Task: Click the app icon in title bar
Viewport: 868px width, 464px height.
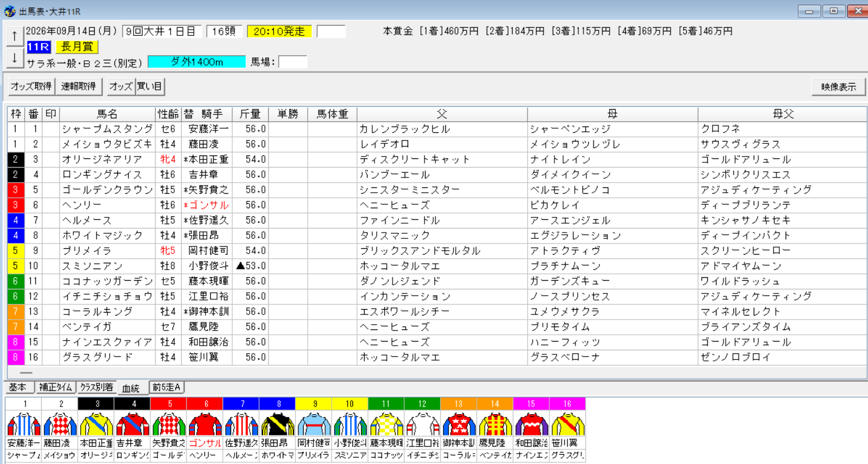Action: [x=10, y=10]
